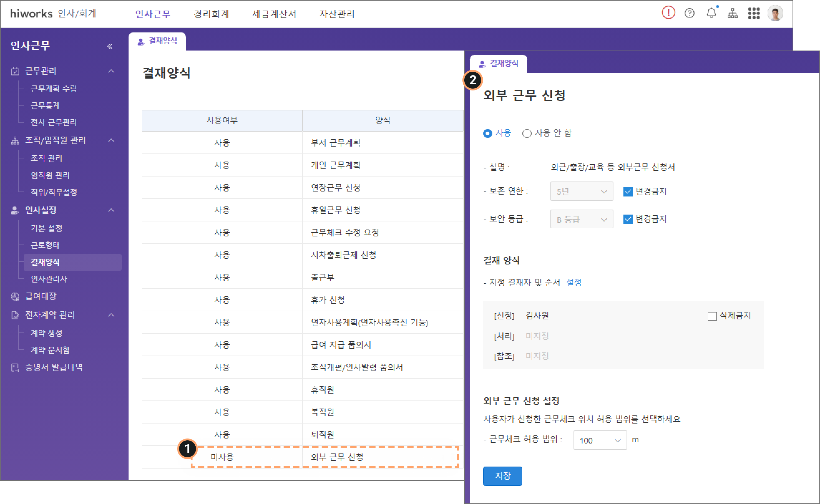
Task: Collapse sidebar with double chevron icon
Action: (110, 46)
